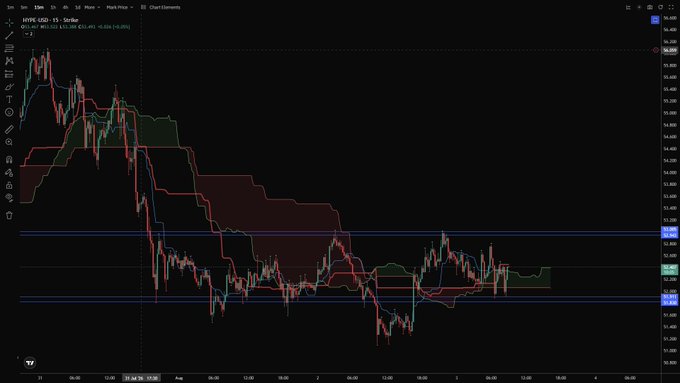Open the More timeframes dropdown

pyautogui.click(x=92, y=7)
